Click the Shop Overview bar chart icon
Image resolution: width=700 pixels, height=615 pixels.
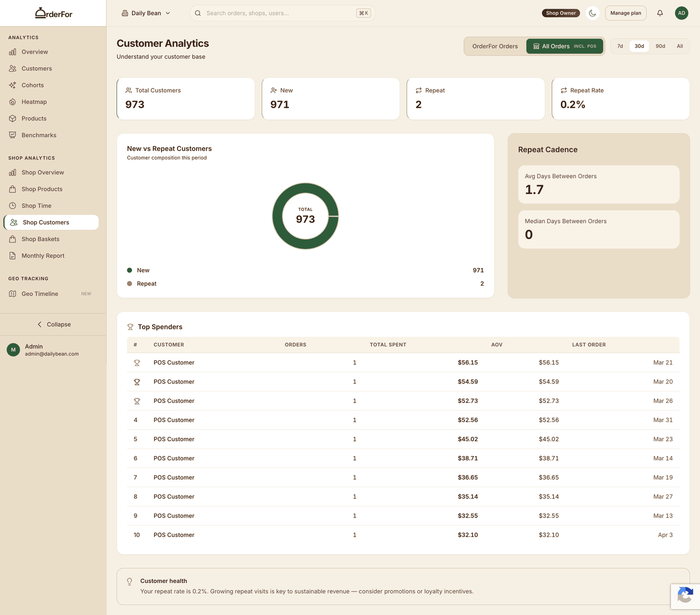[12, 172]
